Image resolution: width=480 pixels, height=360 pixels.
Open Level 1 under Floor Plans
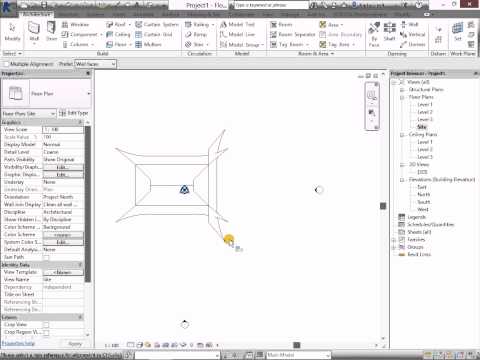point(425,105)
